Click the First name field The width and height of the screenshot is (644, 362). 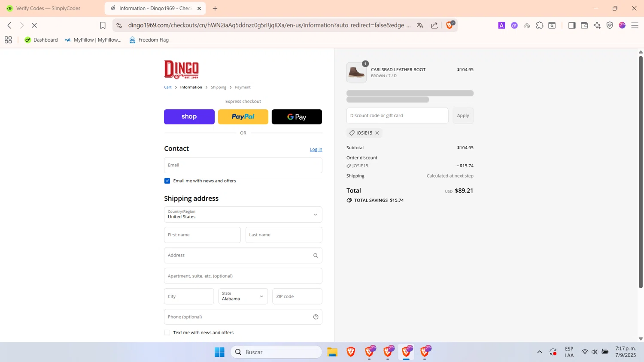(x=202, y=235)
